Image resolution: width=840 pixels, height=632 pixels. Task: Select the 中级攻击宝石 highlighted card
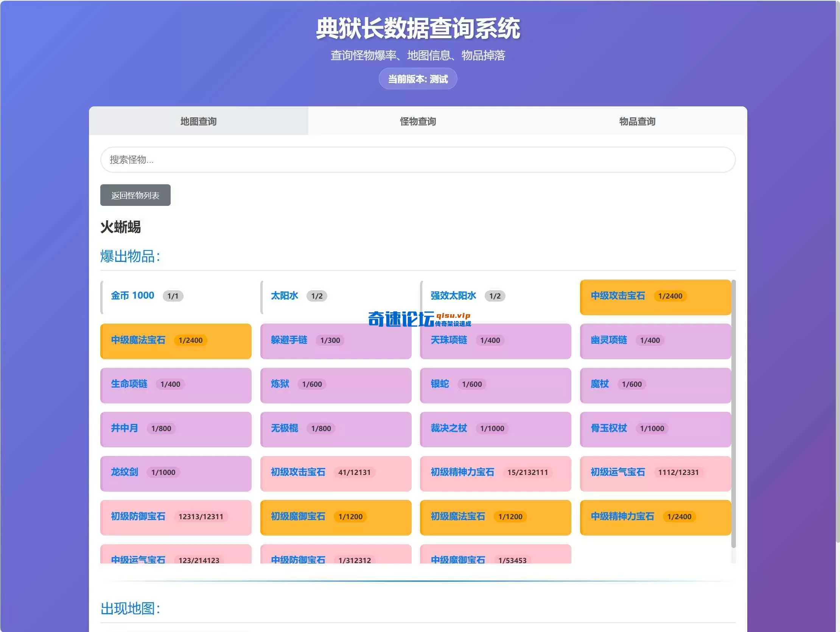click(655, 297)
